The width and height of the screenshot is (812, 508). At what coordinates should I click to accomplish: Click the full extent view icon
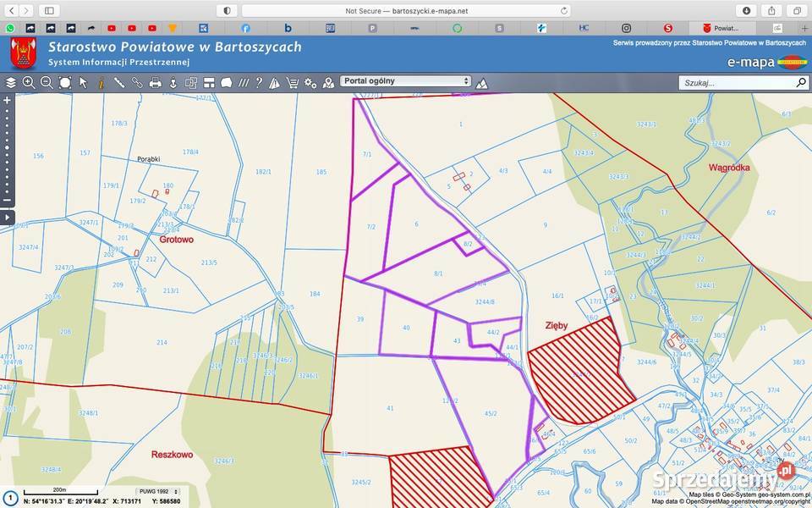click(65, 83)
